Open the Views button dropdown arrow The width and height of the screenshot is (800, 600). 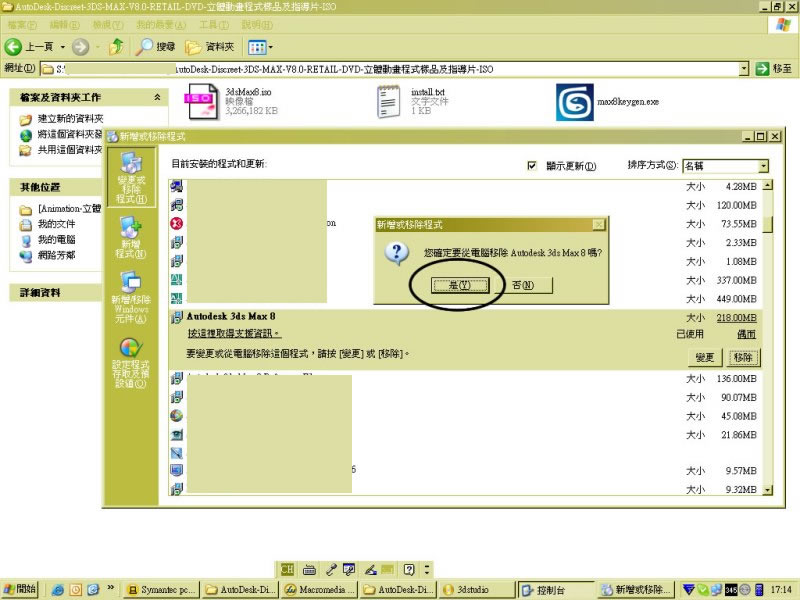pyautogui.click(x=270, y=47)
